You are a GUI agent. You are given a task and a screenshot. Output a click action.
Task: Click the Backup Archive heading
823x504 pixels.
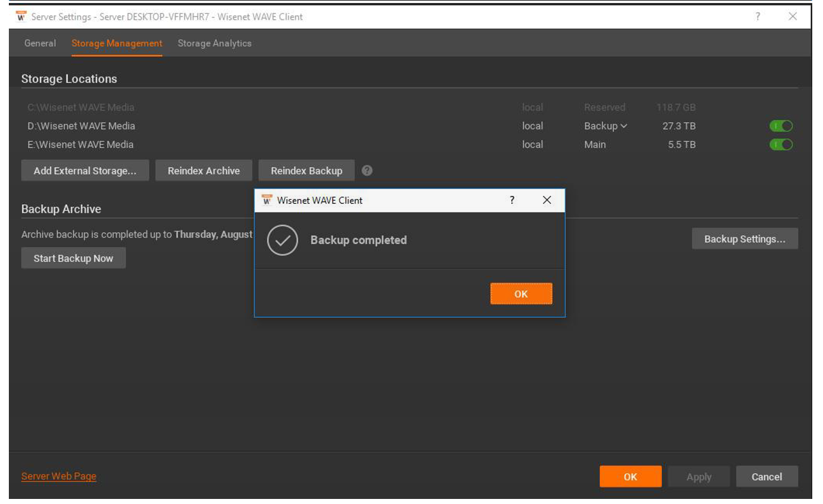coord(61,209)
